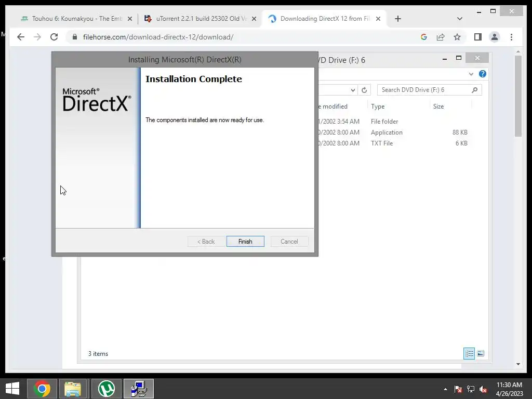The image size is (532, 399).
Task: Click the muted volume tray icon
Action: pos(483,389)
